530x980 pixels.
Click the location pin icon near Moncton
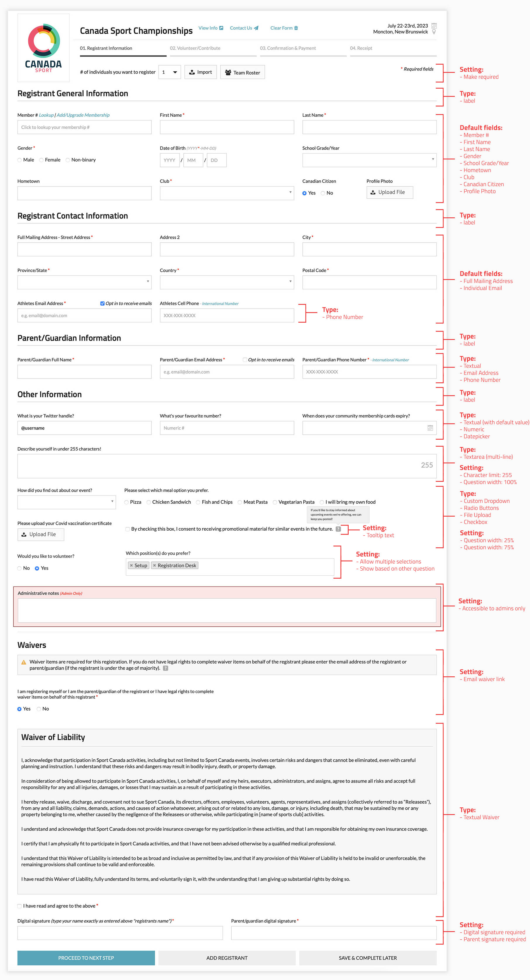click(434, 32)
